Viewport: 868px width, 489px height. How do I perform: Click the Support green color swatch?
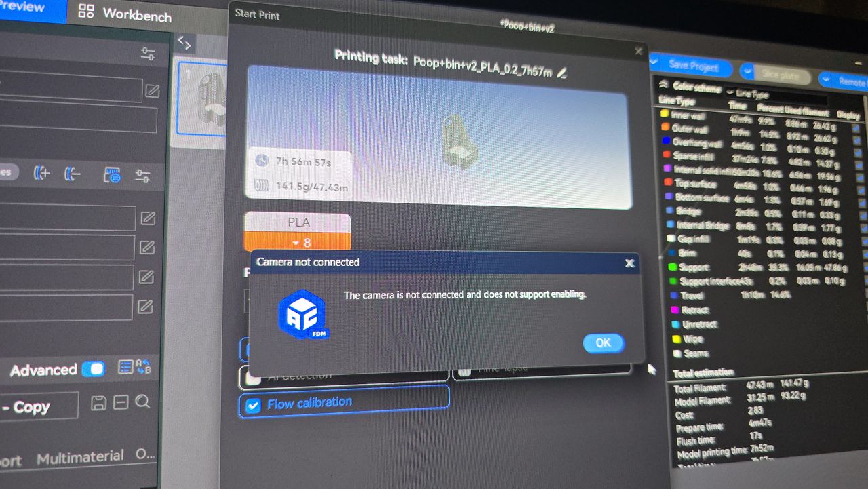point(673,267)
